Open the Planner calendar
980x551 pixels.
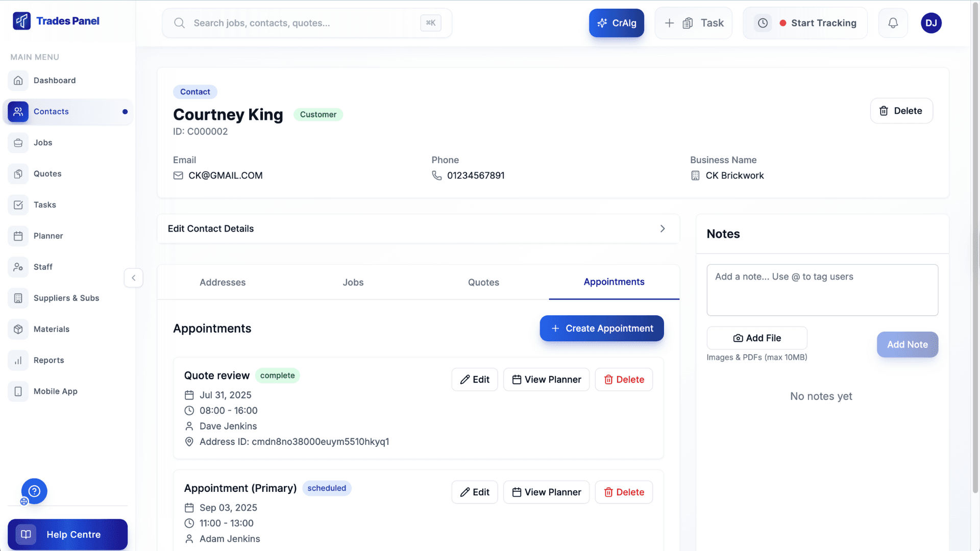[x=48, y=236]
